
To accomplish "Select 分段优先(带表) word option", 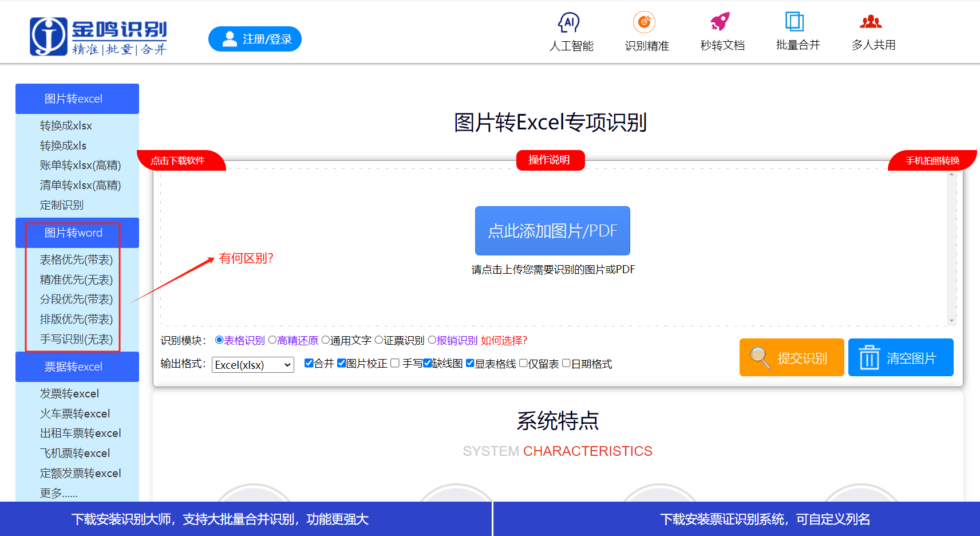I will [x=76, y=299].
